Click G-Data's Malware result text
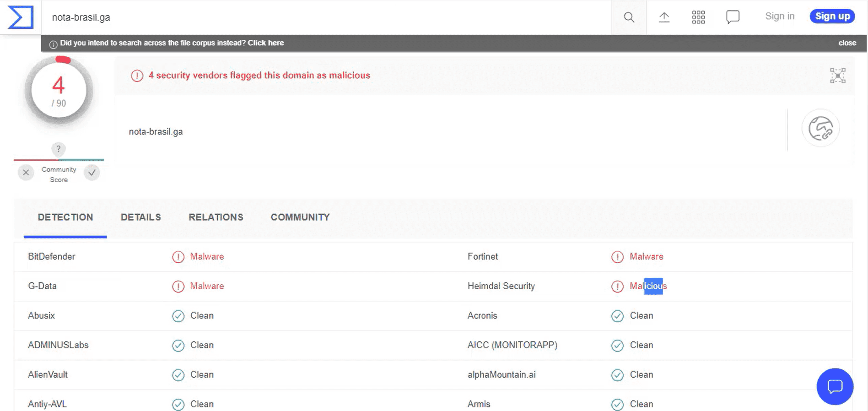Viewport: 868px width, 411px height. (207, 286)
